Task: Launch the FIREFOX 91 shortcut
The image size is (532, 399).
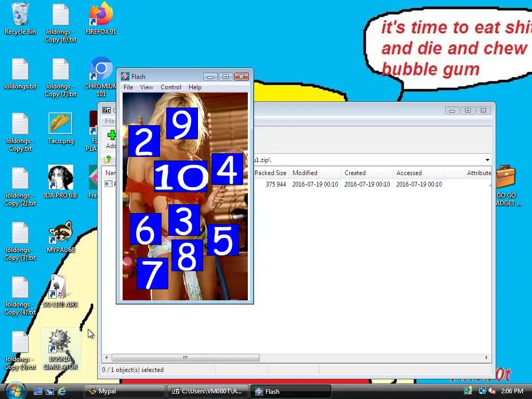Action: tap(101, 19)
